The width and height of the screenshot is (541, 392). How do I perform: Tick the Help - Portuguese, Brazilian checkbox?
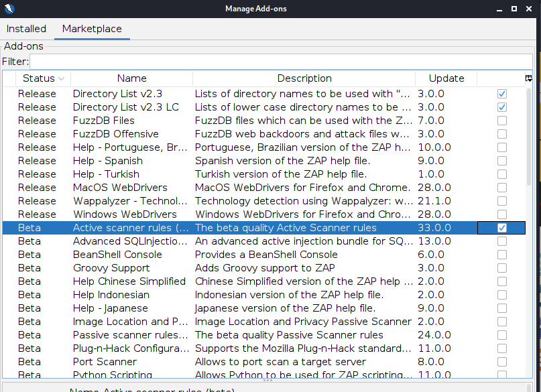pyautogui.click(x=502, y=147)
